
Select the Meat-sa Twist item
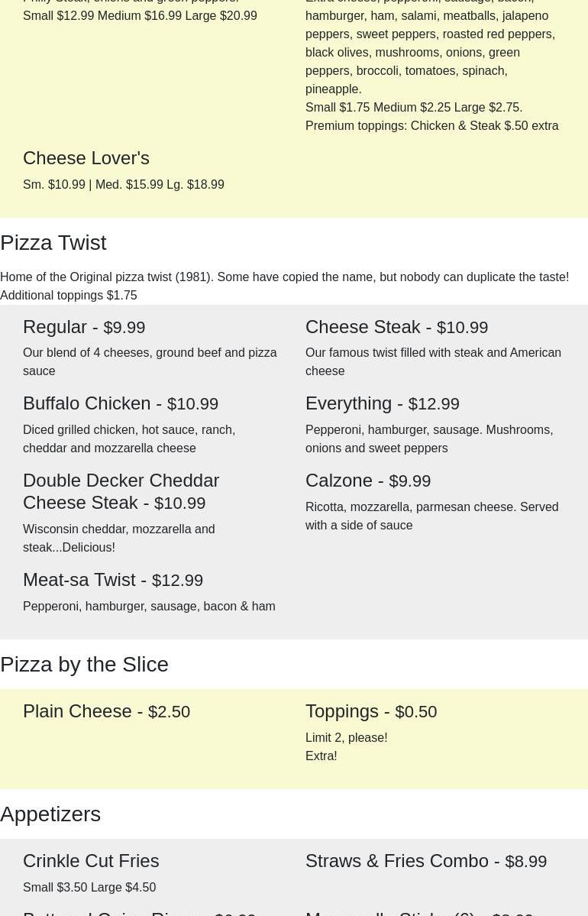[113, 580]
